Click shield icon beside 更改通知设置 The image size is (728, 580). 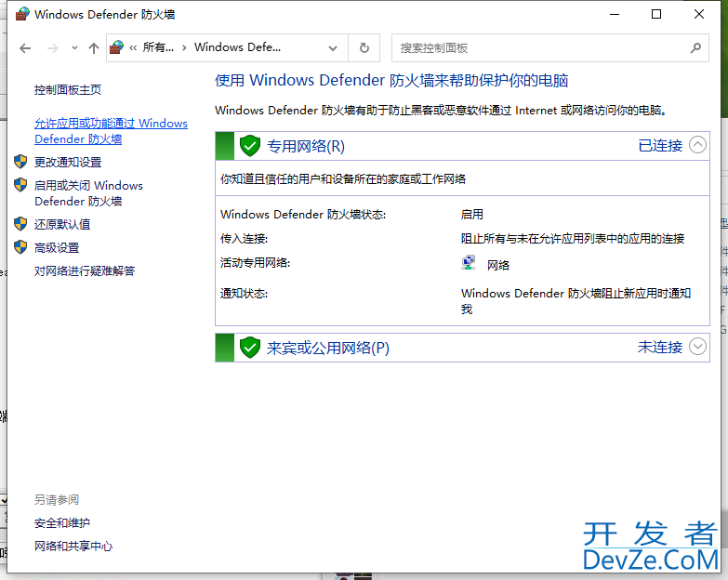pyautogui.click(x=20, y=162)
